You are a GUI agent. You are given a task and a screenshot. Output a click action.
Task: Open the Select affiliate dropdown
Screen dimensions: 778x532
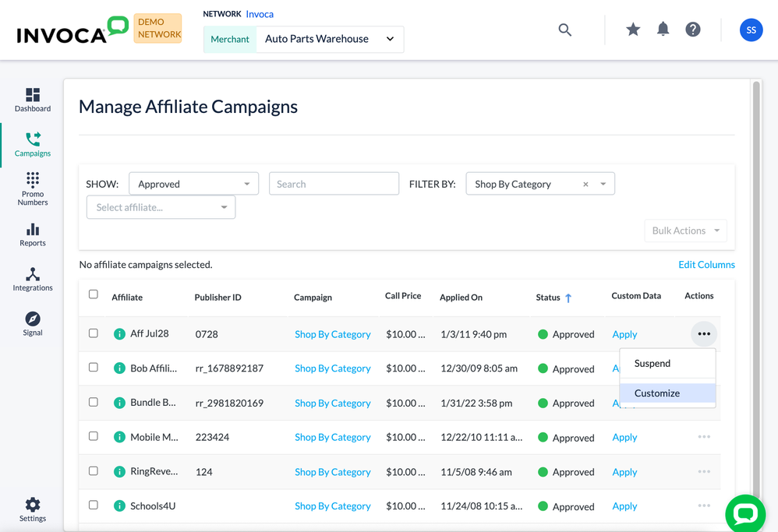[161, 207]
